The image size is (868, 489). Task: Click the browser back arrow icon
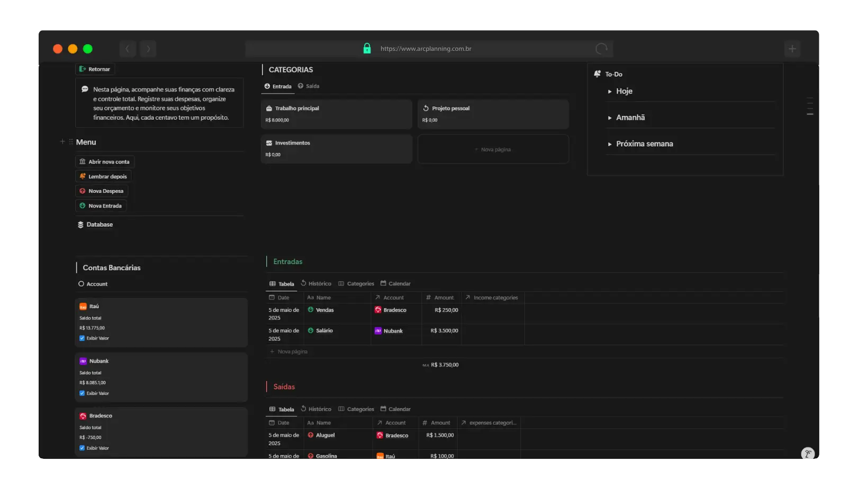pos(128,49)
